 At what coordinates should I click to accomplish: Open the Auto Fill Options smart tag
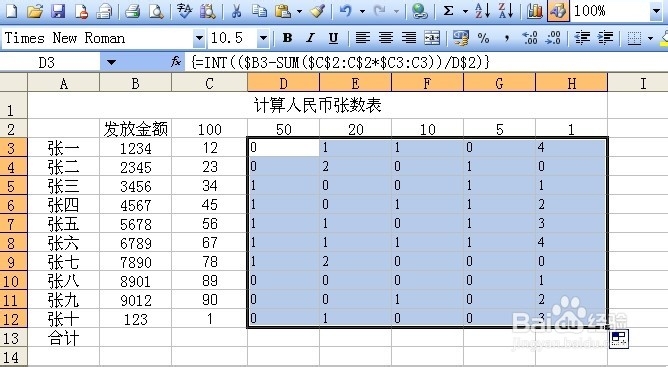[x=619, y=339]
